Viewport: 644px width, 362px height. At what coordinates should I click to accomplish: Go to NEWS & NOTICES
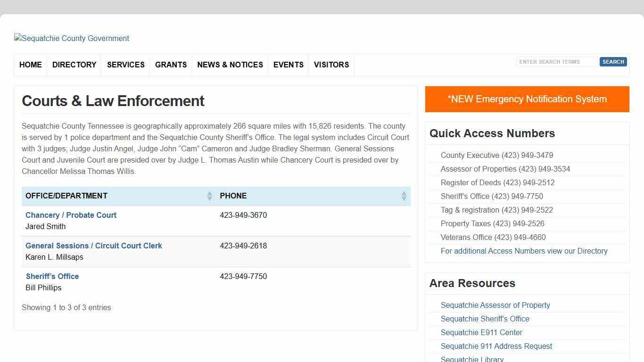click(230, 65)
